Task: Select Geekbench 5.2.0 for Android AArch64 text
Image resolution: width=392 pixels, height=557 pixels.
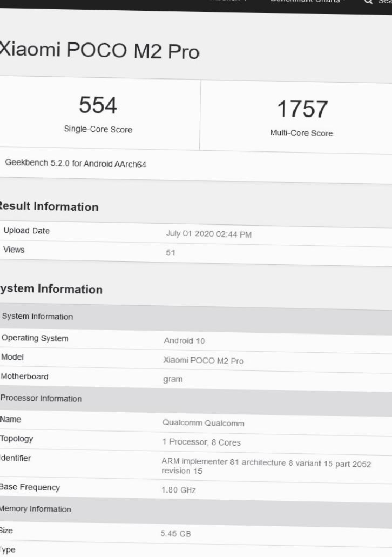Action: 75,163
